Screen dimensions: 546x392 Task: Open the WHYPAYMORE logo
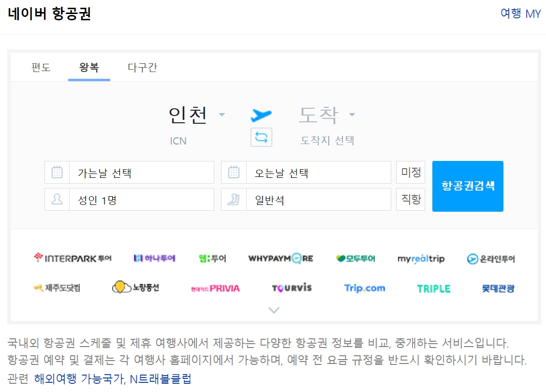280,258
